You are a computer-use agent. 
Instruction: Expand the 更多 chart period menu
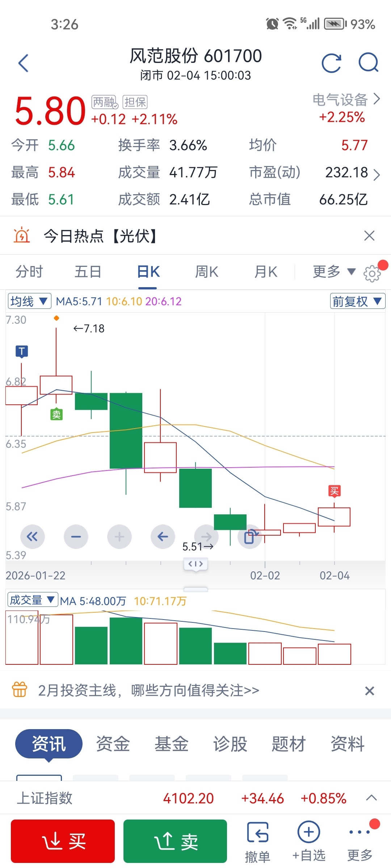click(x=334, y=272)
